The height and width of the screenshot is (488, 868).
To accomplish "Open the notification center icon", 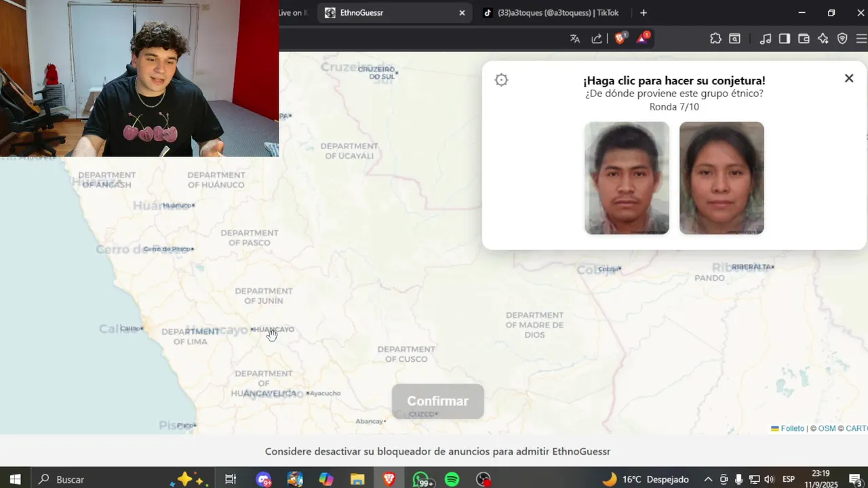I will coord(854,479).
